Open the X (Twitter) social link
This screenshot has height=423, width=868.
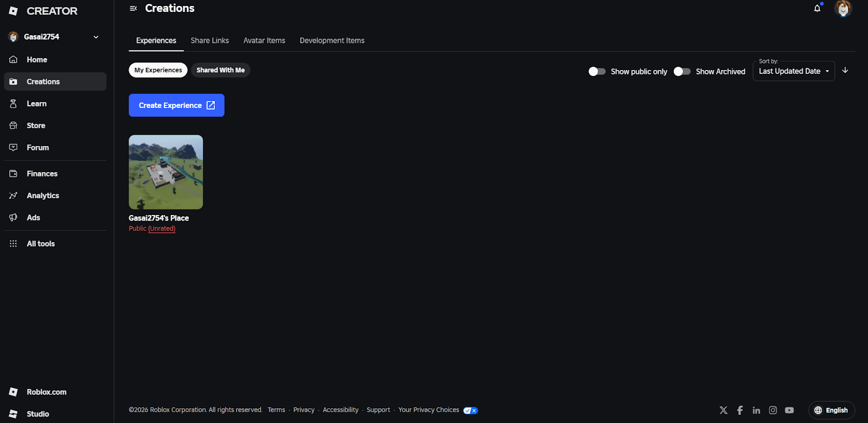pos(723,410)
